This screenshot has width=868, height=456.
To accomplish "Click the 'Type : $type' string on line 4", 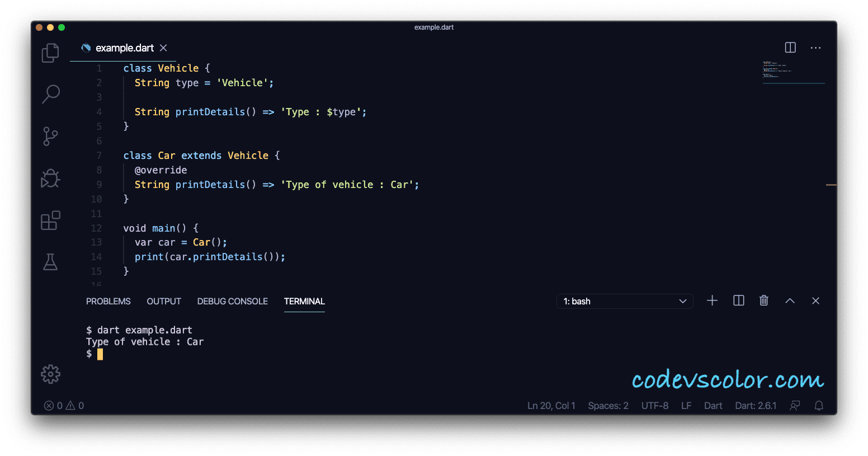I will 321,112.
